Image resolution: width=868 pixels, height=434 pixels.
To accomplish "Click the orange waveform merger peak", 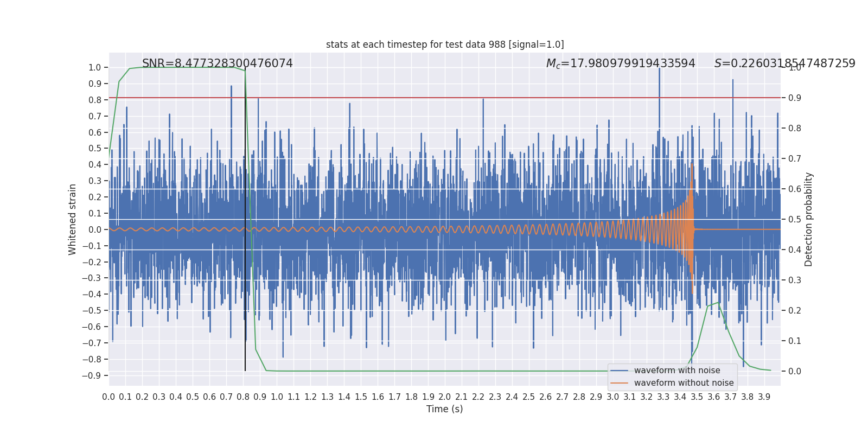I will [x=692, y=163].
